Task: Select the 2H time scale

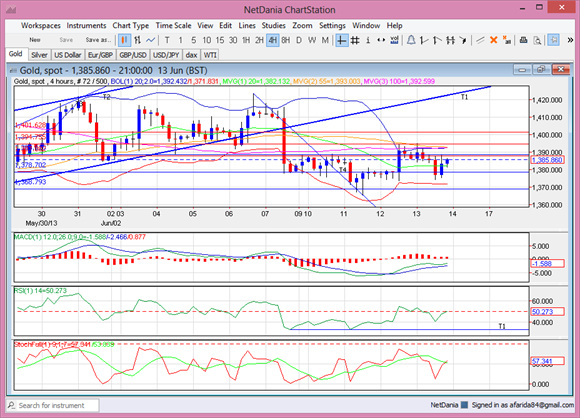Action: click(259, 40)
